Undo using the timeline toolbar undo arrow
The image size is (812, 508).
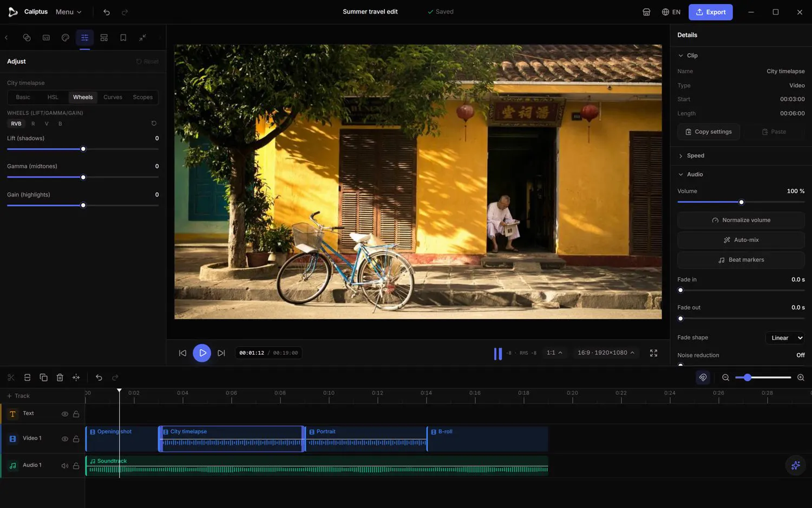(99, 377)
